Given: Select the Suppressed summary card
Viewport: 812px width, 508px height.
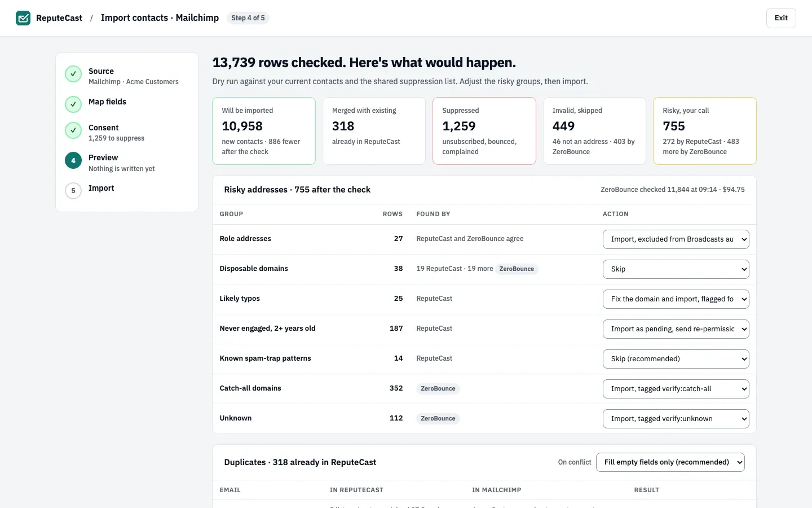Looking at the screenshot, I should (x=484, y=131).
